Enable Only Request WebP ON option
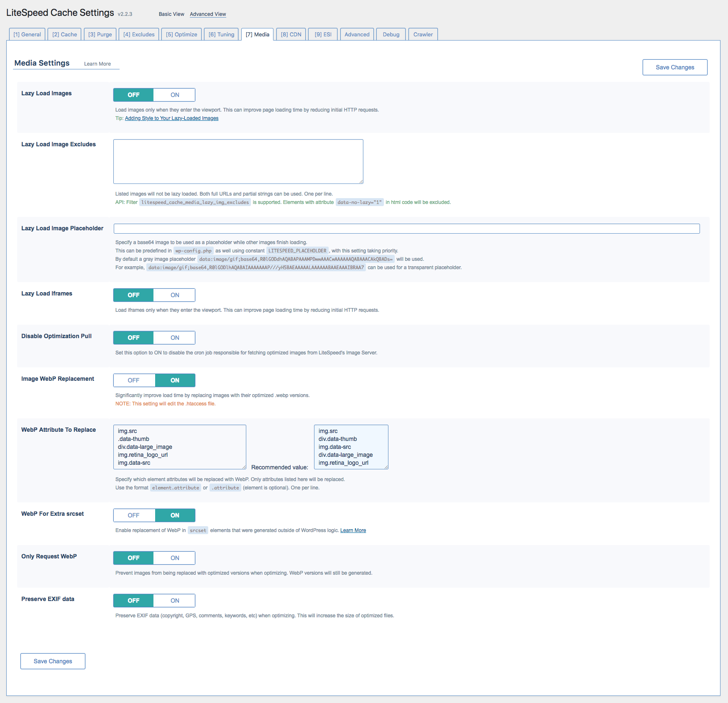This screenshot has height=703, width=728. click(174, 558)
